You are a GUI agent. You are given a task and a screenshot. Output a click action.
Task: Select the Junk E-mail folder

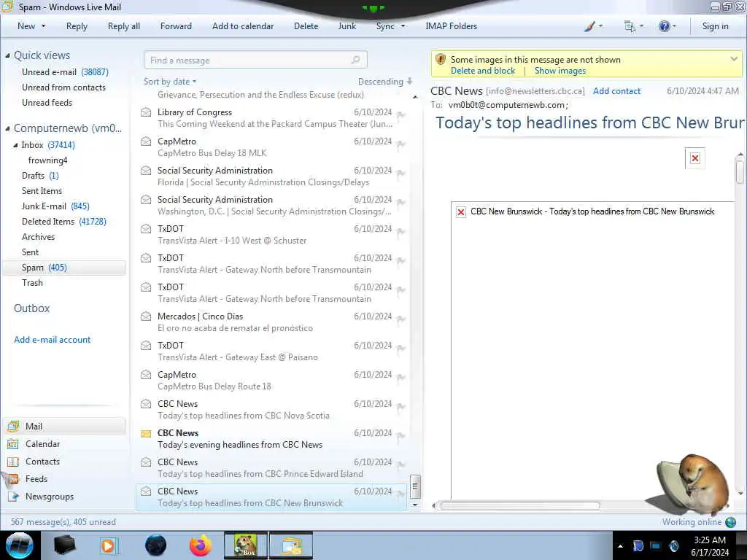pyautogui.click(x=55, y=206)
